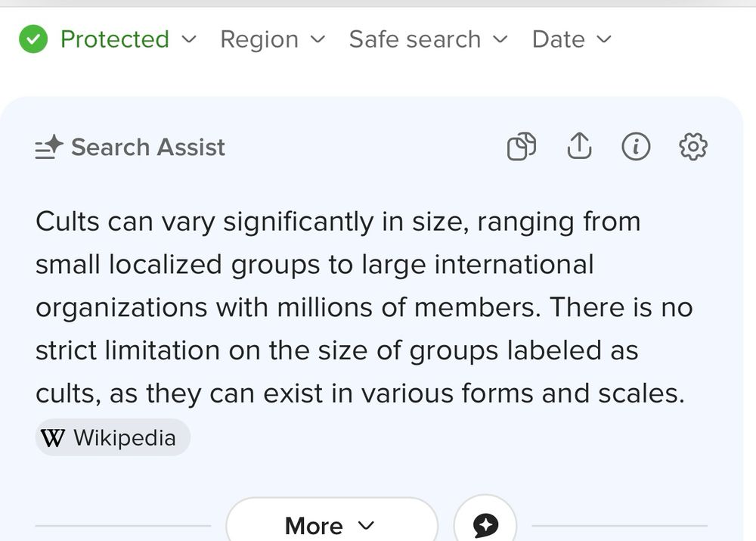Image resolution: width=756 pixels, height=541 pixels.
Task: Expand the Date filter dropdown
Action: (571, 39)
